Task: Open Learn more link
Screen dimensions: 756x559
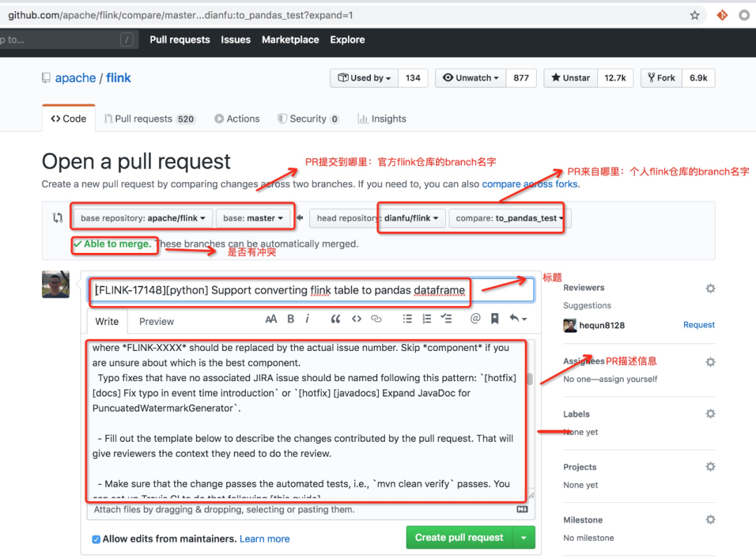Action: click(x=265, y=539)
